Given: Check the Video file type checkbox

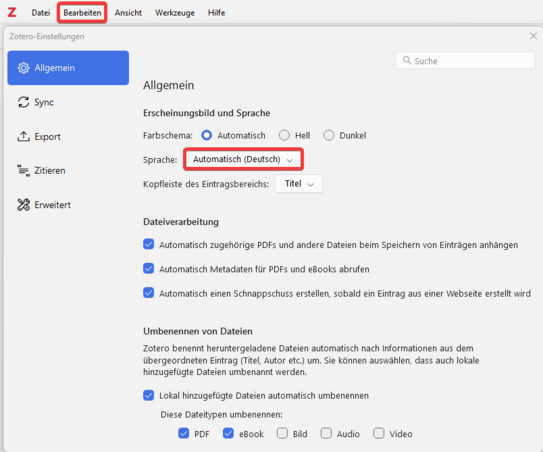Looking at the screenshot, I should tap(379, 433).
